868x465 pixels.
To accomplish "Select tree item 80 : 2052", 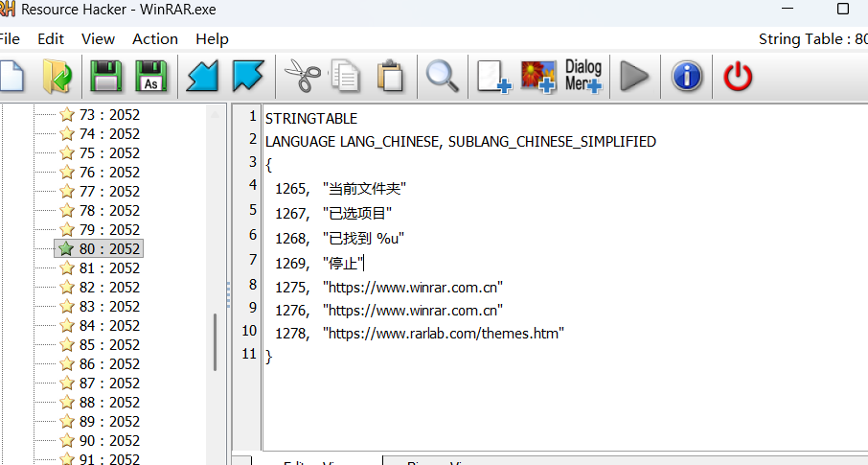I will click(x=109, y=249).
